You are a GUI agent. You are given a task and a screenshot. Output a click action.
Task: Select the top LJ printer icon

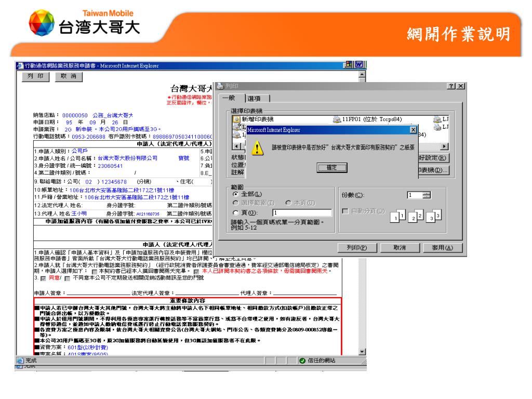pyautogui.click(x=437, y=119)
